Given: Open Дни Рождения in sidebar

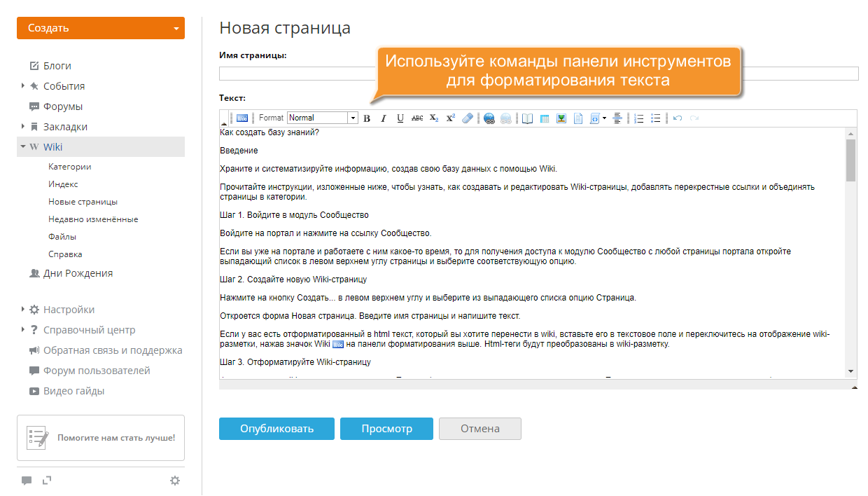Looking at the screenshot, I should point(78,273).
